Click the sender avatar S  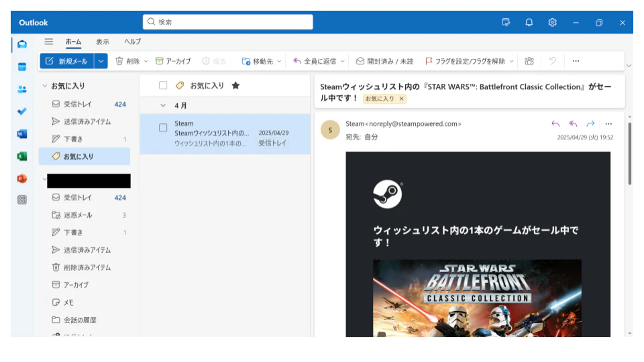pos(330,129)
